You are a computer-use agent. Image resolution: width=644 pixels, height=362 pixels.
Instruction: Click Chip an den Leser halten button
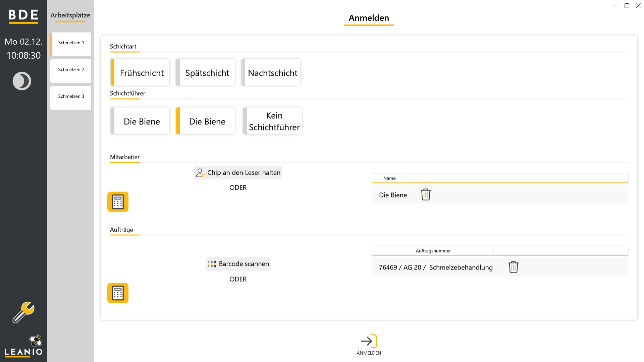(x=238, y=173)
